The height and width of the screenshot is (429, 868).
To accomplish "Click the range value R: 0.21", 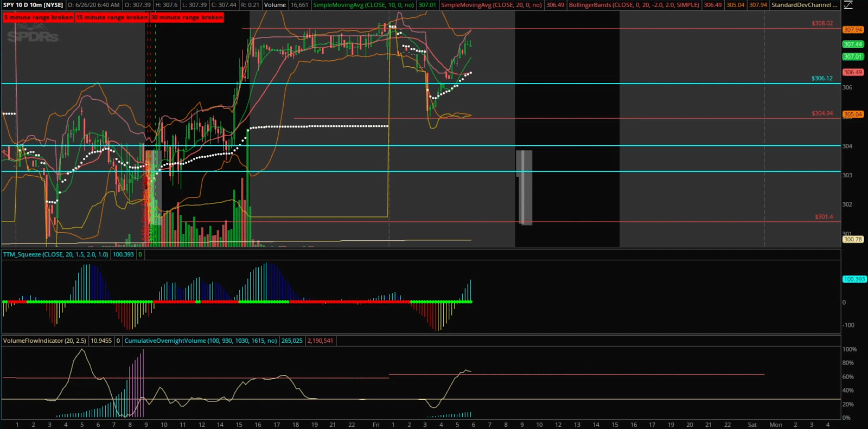I will (x=250, y=5).
